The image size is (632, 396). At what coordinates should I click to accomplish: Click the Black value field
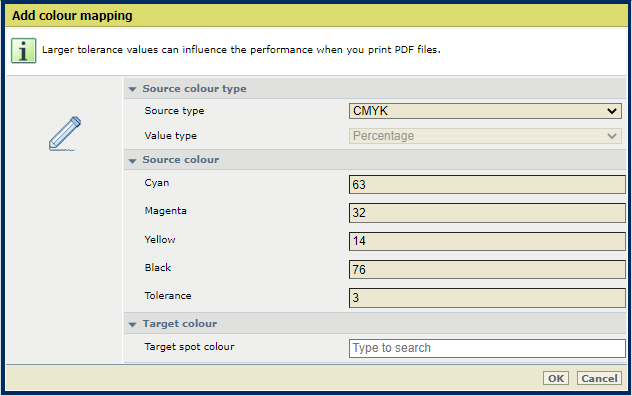(x=487, y=269)
